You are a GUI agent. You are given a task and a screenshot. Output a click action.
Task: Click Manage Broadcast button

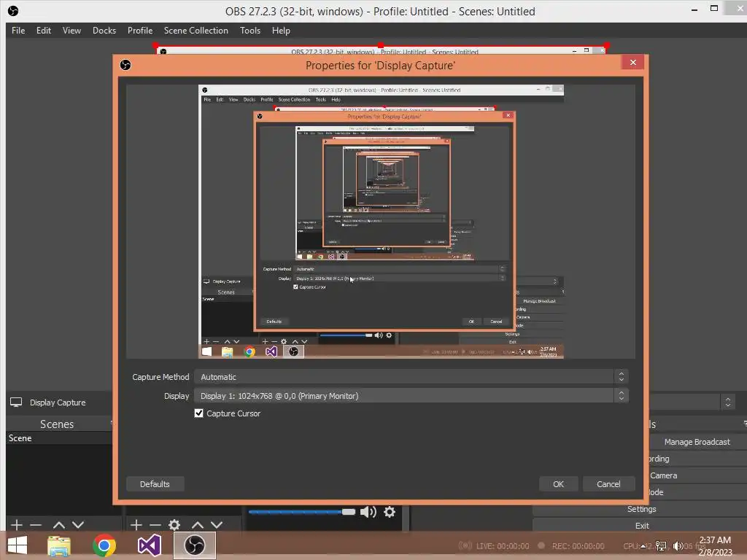coord(697,442)
